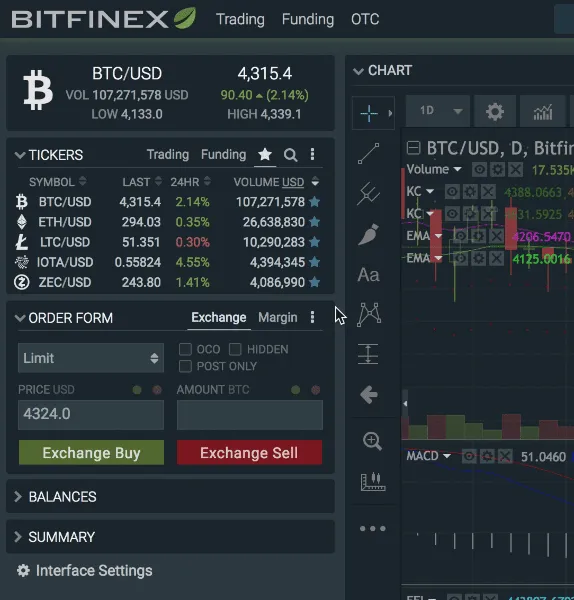Open the chart indicators button
Viewport: 574px width, 600px height.
coord(543,112)
